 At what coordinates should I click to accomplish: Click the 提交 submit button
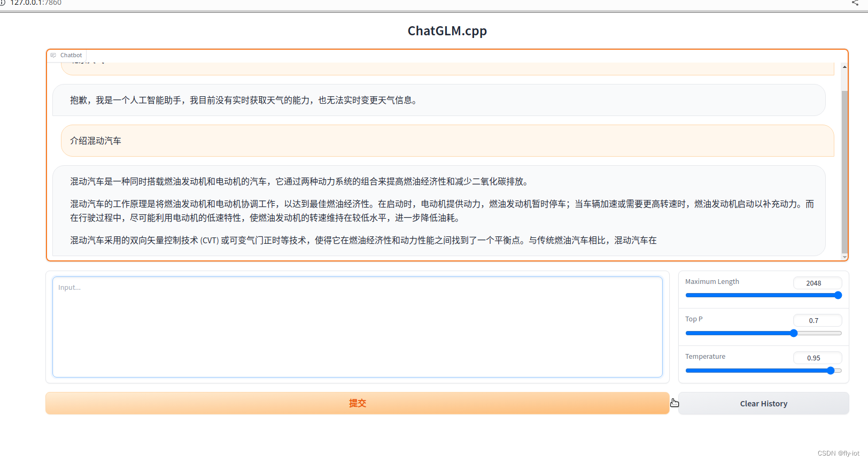(x=358, y=403)
